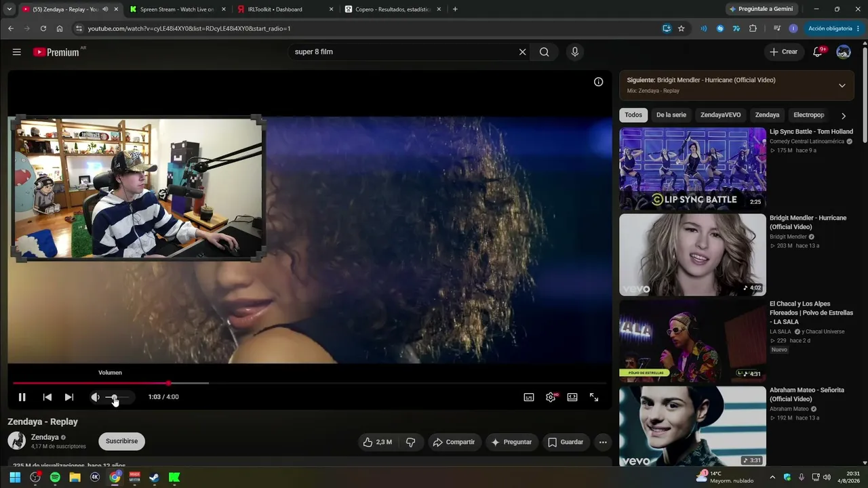This screenshot has height=488, width=868.
Task: Expand the Siguiente mix playlist panel
Action: [x=842, y=85]
